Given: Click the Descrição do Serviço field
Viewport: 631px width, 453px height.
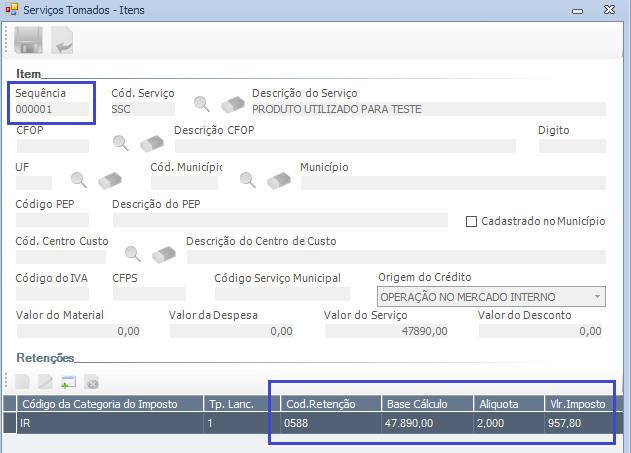Looking at the screenshot, I should coord(427,110).
